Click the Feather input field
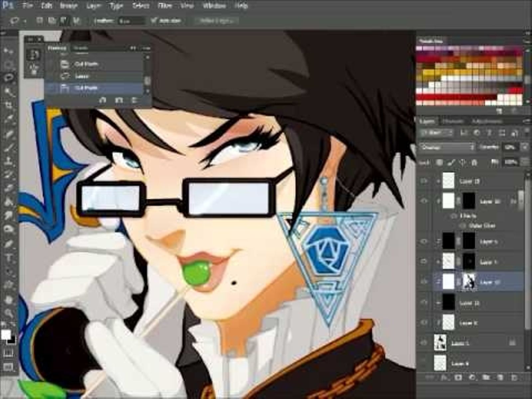The image size is (532, 399). [x=131, y=21]
